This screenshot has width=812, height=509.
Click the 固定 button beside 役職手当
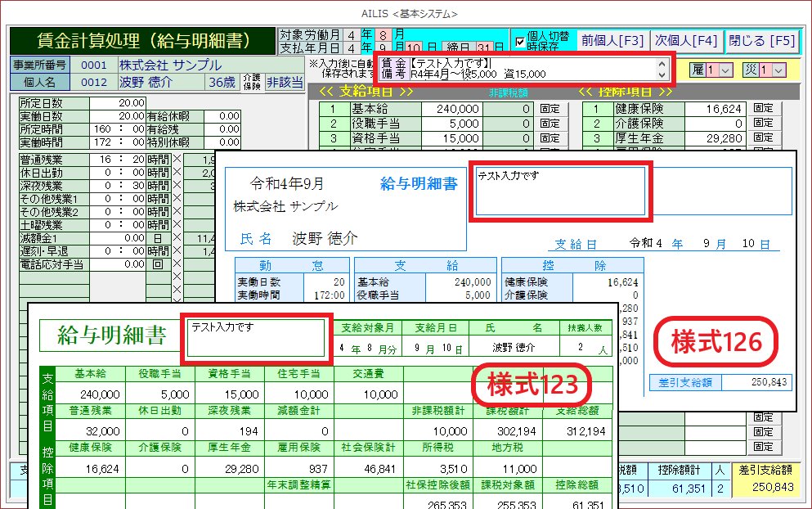[x=551, y=123]
